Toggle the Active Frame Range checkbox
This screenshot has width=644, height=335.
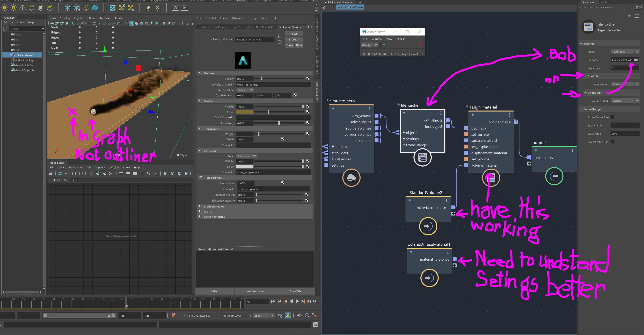612,117
